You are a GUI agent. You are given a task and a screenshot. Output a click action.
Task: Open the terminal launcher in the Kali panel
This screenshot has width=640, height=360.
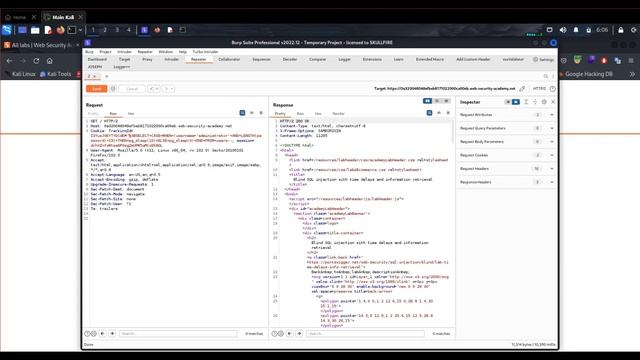[x=72, y=30]
